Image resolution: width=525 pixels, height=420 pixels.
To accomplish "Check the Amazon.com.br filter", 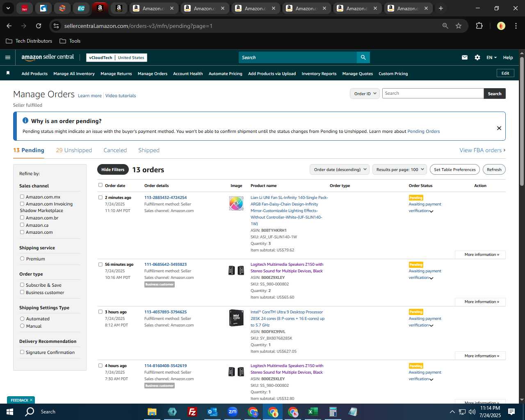I will pyautogui.click(x=22, y=217).
